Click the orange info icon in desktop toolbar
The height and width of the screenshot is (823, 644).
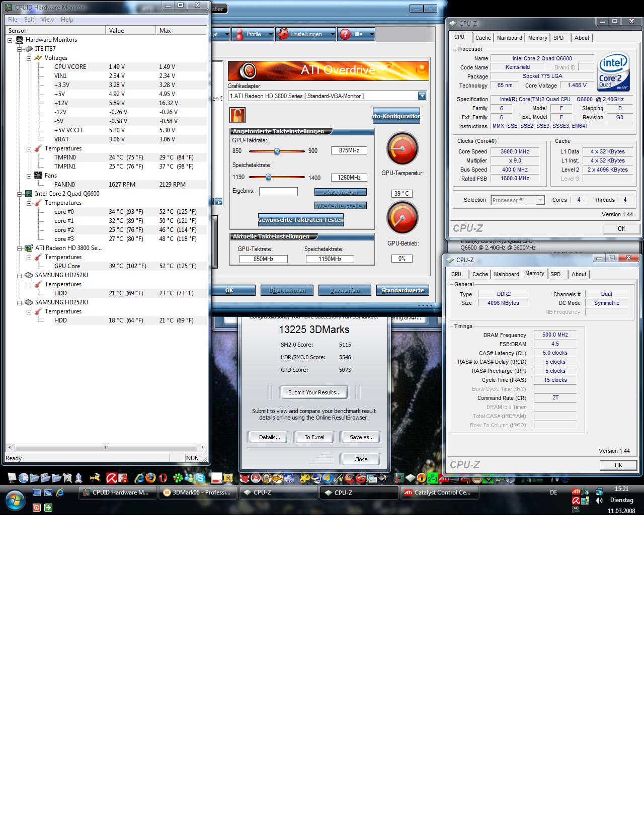point(421,478)
